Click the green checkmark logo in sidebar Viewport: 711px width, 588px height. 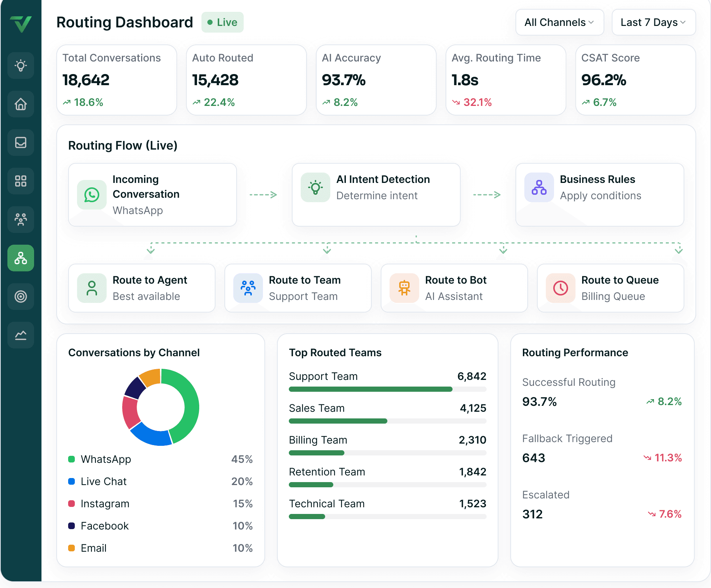click(x=21, y=24)
